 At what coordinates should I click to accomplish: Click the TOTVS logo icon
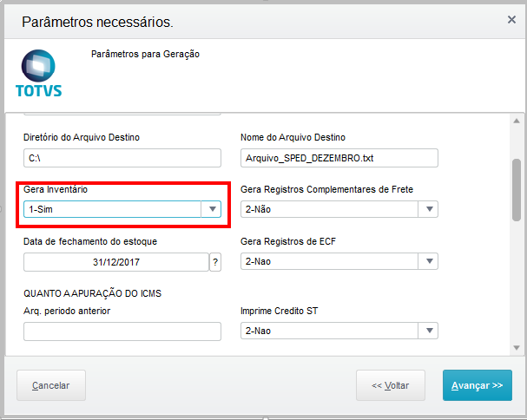pyautogui.click(x=38, y=73)
